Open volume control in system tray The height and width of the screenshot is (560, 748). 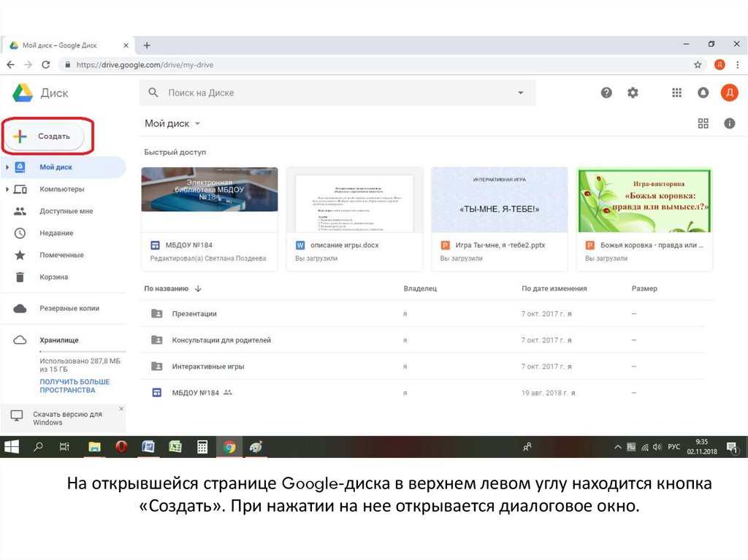pyautogui.click(x=657, y=447)
